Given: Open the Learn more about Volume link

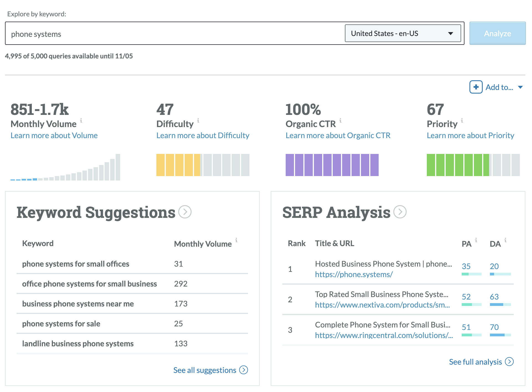Looking at the screenshot, I should tap(54, 135).
